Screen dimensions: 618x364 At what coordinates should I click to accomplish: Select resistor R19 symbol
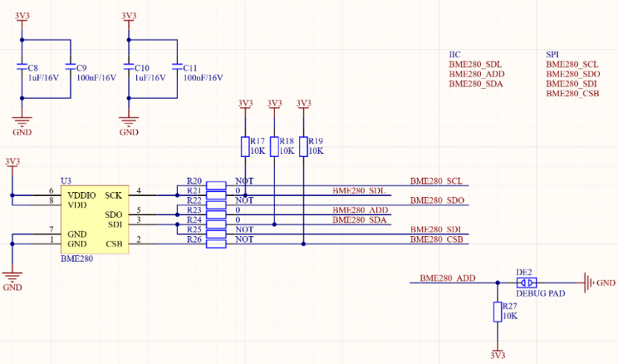[303, 147]
